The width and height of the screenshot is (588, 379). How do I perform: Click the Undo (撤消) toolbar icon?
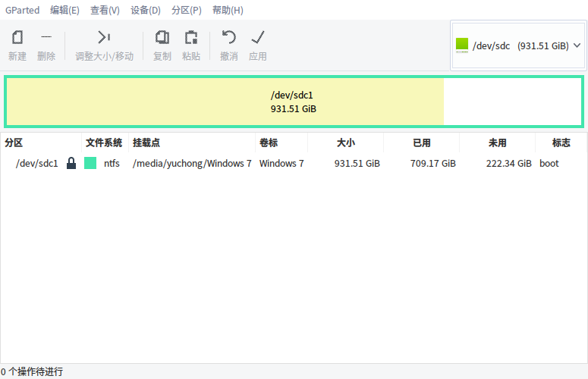tap(228, 37)
